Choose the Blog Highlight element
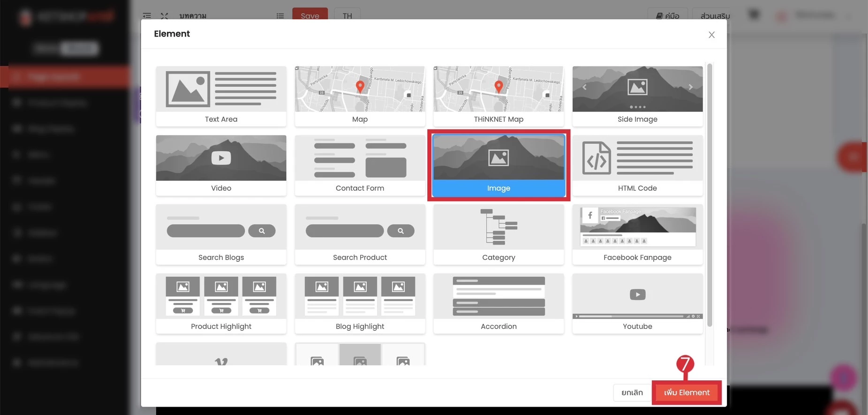Screen dimensions: 868x415 (360, 303)
